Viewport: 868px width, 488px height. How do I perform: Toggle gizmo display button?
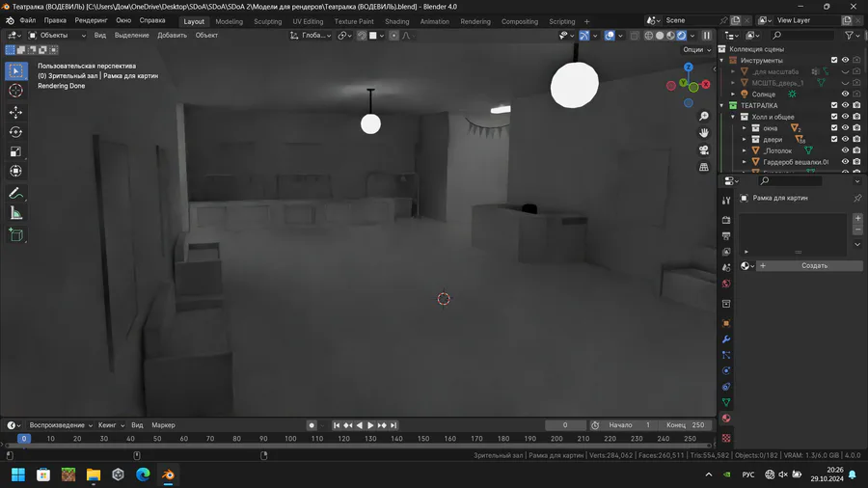coord(584,36)
